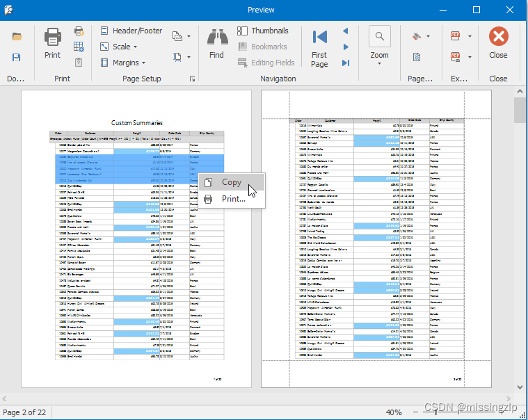Click the "Custom Summaries" report title
The image size is (528, 420).
[137, 123]
